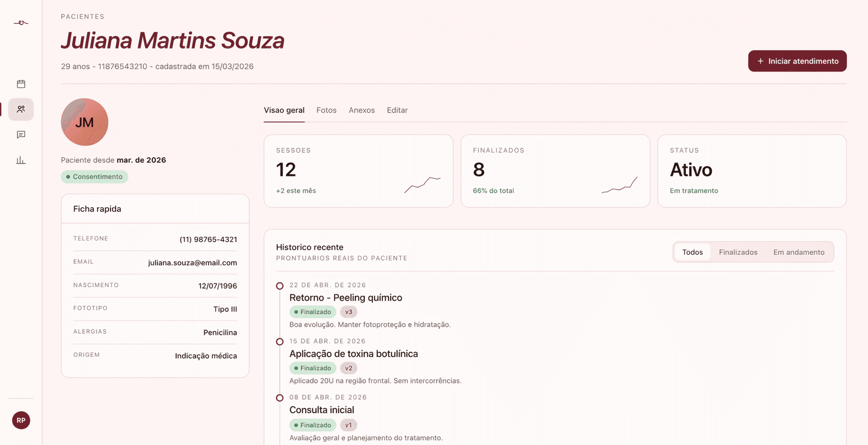Click the Penicilina allergy value
The width and height of the screenshot is (868, 445).
[x=220, y=333]
